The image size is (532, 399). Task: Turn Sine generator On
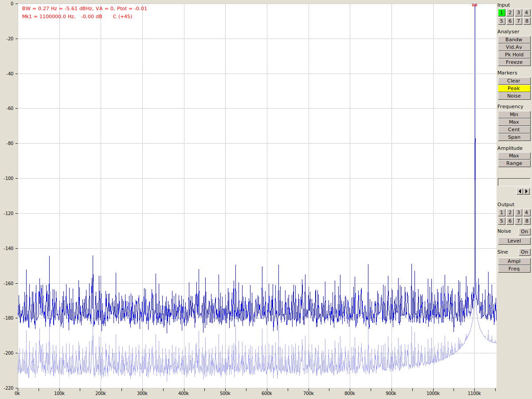(524, 252)
